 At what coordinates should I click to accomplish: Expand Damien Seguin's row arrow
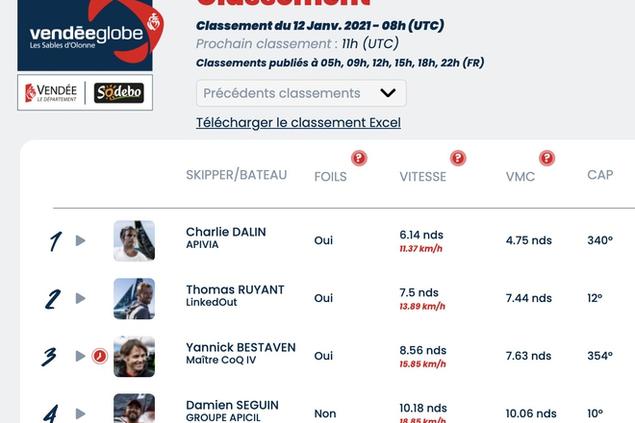[x=80, y=414]
